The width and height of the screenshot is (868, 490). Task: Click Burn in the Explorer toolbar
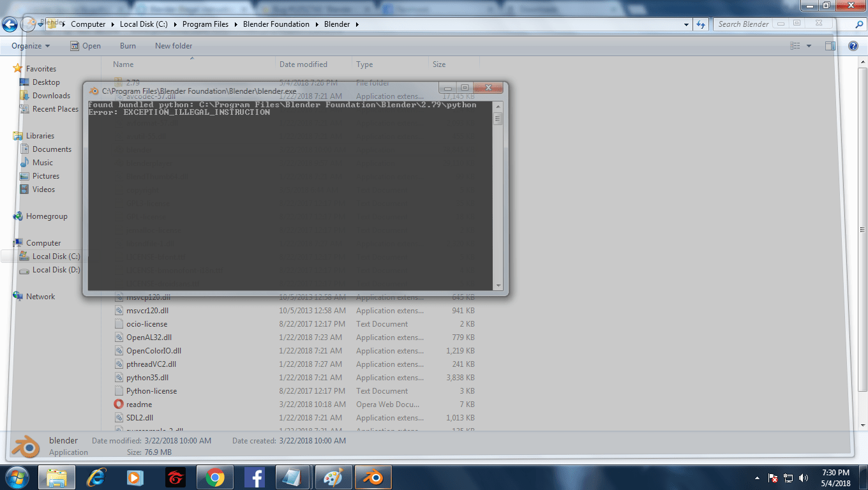pyautogui.click(x=127, y=45)
